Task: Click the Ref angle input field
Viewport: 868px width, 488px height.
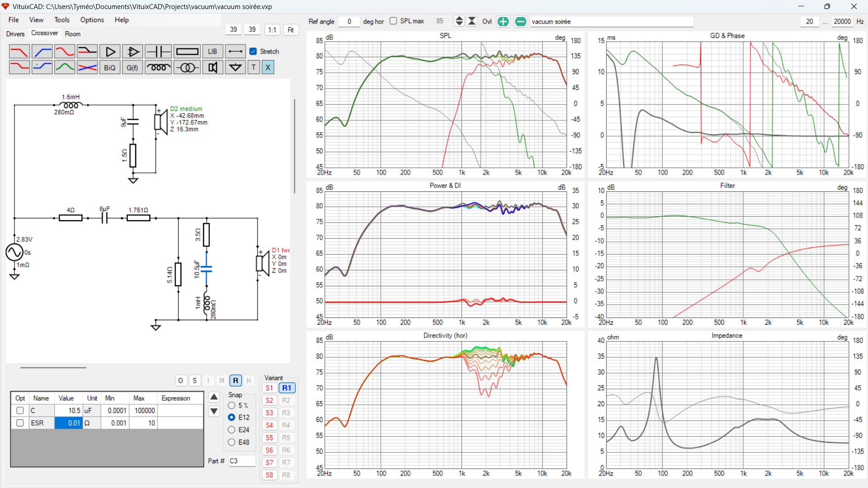Action: coord(349,21)
